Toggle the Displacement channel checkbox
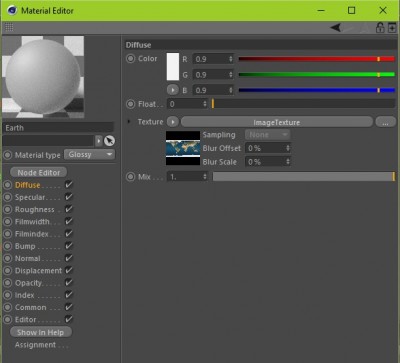 tap(69, 270)
